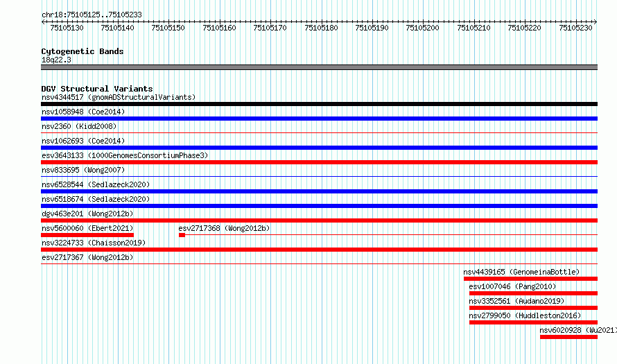Select the small red esv2717368 block
Screen dimensions: 617x364
click(x=182, y=235)
